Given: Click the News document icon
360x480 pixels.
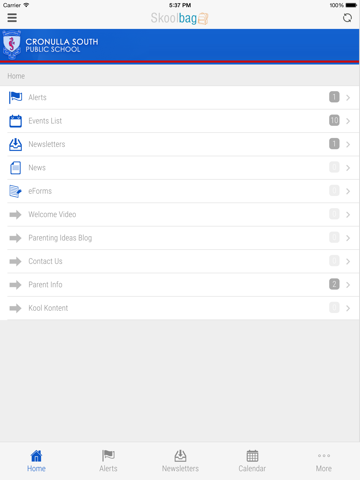Looking at the screenshot, I should tap(15, 168).
